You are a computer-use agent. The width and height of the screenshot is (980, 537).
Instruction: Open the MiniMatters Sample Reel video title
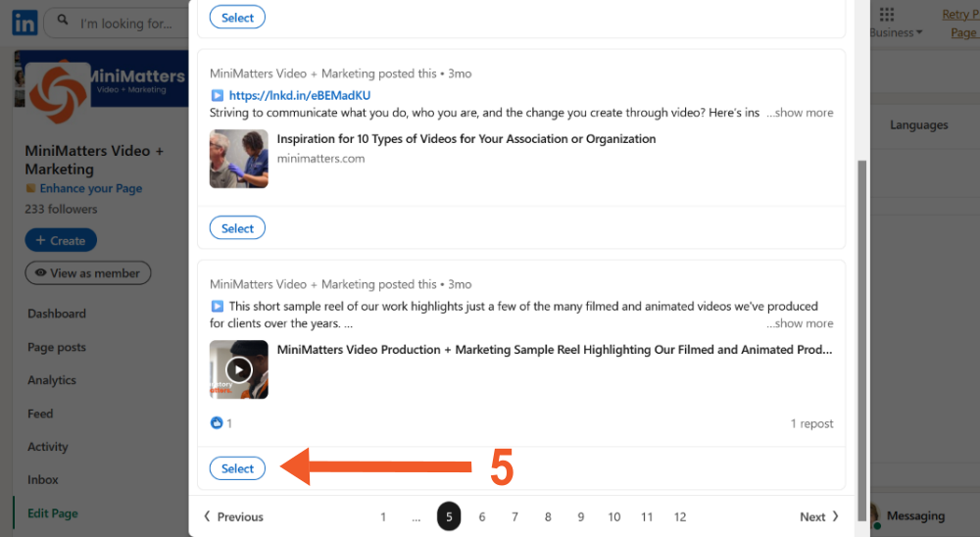click(555, 350)
